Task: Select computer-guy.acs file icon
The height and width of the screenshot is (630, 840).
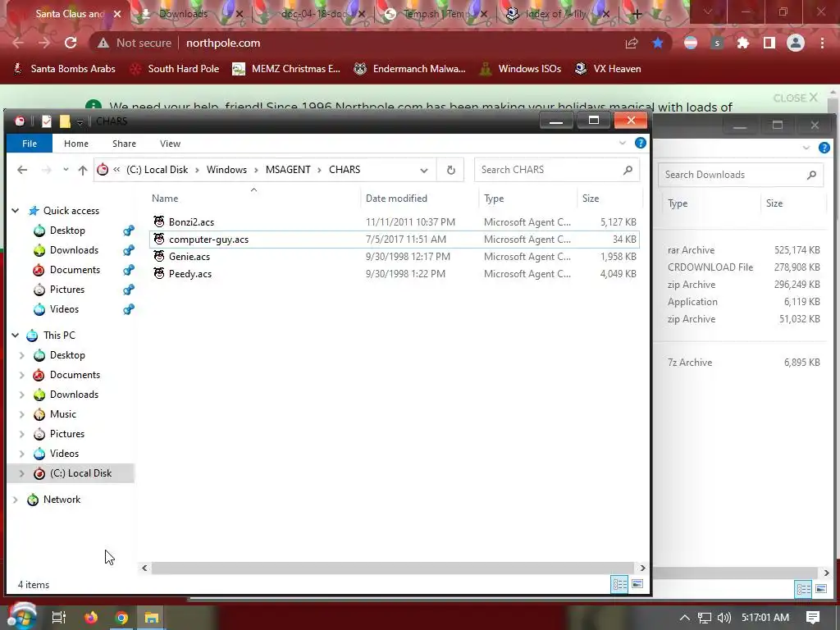Action: coord(159,239)
